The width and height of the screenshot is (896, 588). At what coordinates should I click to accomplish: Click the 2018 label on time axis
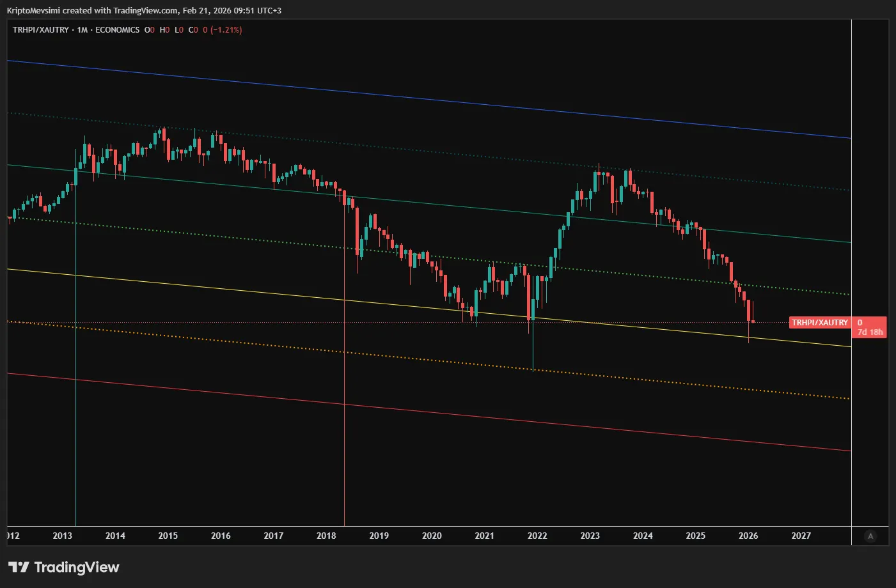(x=326, y=536)
